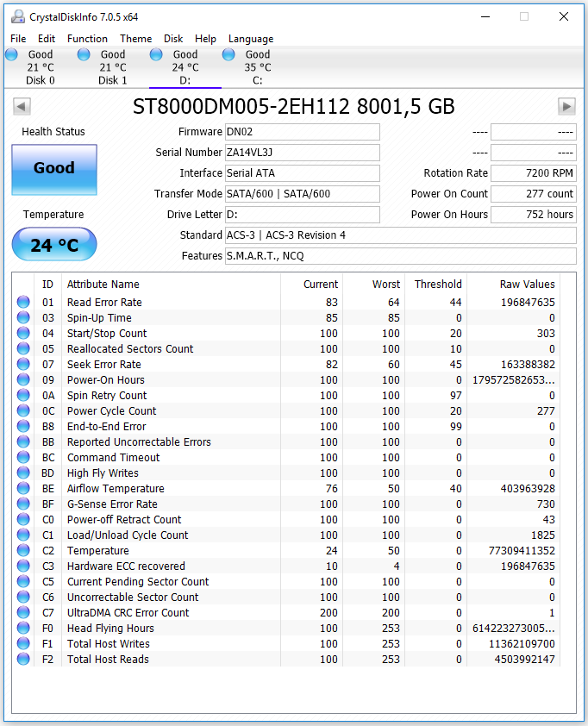Screen dimensions: 588x726
Task: Click the Drive Letter D: field
Action: [x=303, y=215]
